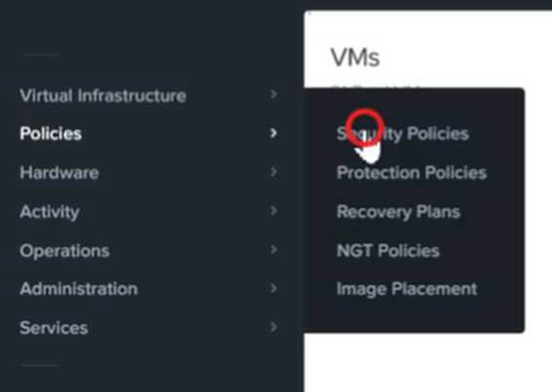Click the VMs page heading

pyautogui.click(x=355, y=58)
